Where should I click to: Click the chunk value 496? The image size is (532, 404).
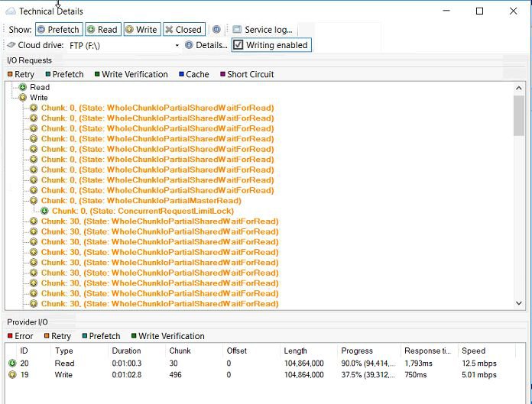click(175, 375)
